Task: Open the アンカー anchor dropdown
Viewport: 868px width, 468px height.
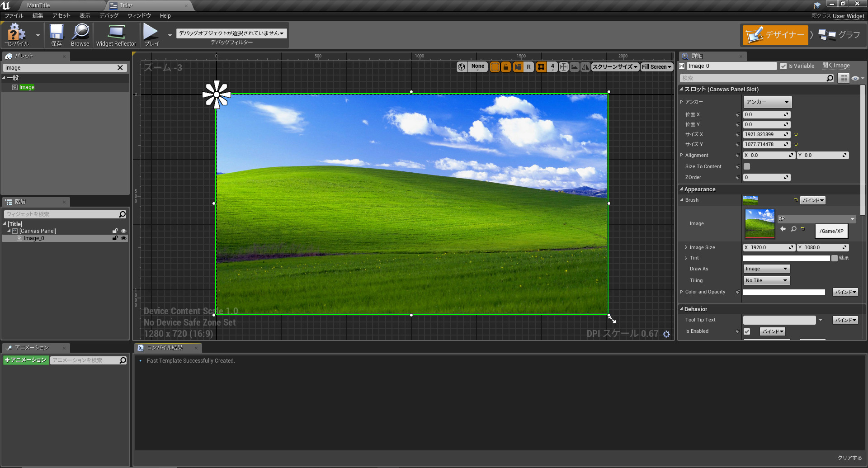Action: tap(767, 102)
